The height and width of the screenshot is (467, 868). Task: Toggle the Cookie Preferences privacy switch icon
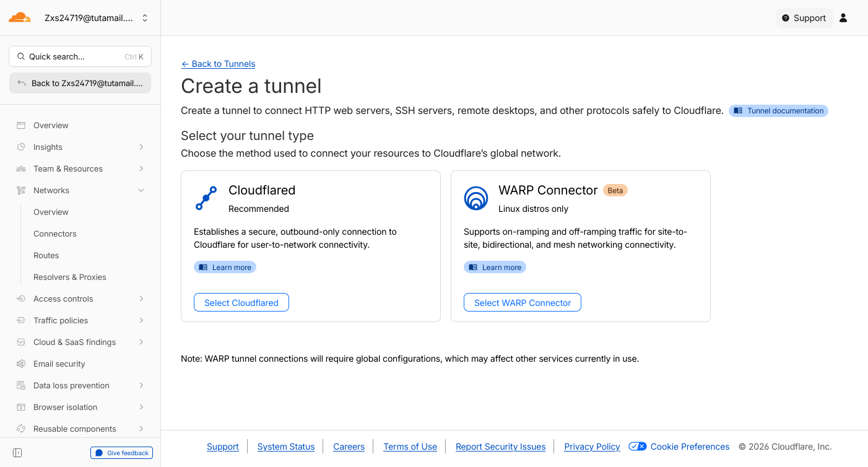coord(638,447)
